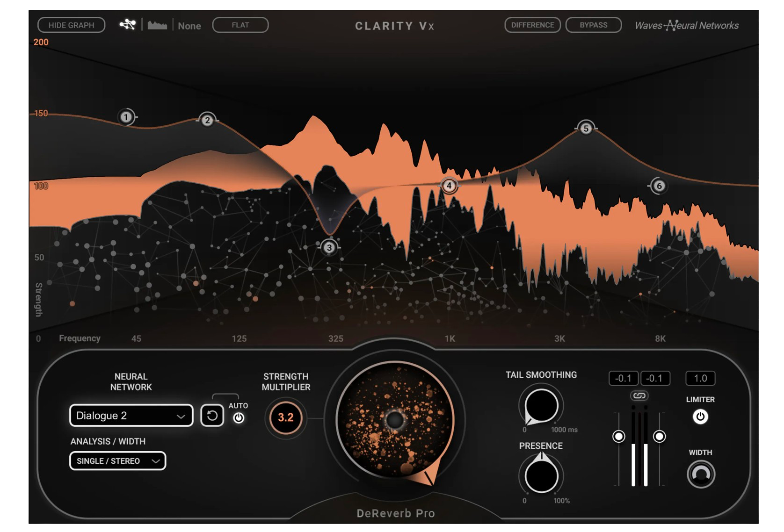Reset the neural network with the reload icon

click(212, 416)
